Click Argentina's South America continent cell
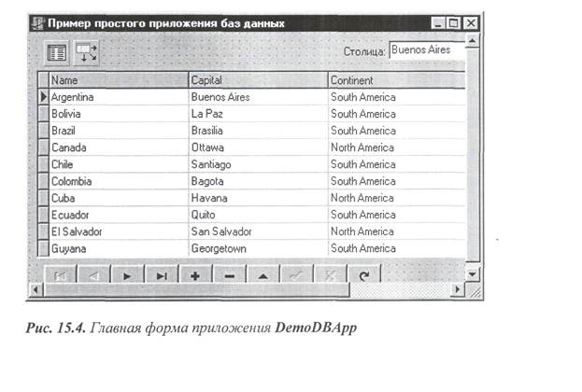Image resolution: width=582 pixels, height=392 pixels. 397,97
